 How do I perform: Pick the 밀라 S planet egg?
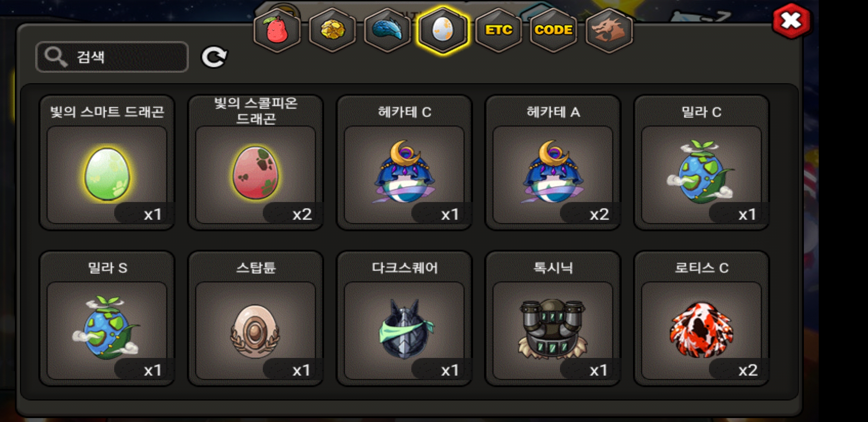coord(107,318)
